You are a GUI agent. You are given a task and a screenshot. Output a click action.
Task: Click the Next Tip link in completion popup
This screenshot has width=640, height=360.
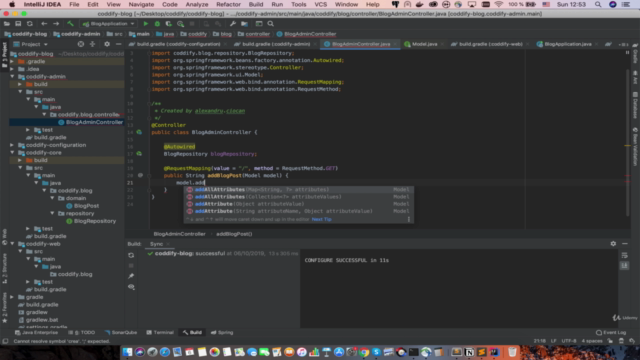(x=322, y=219)
